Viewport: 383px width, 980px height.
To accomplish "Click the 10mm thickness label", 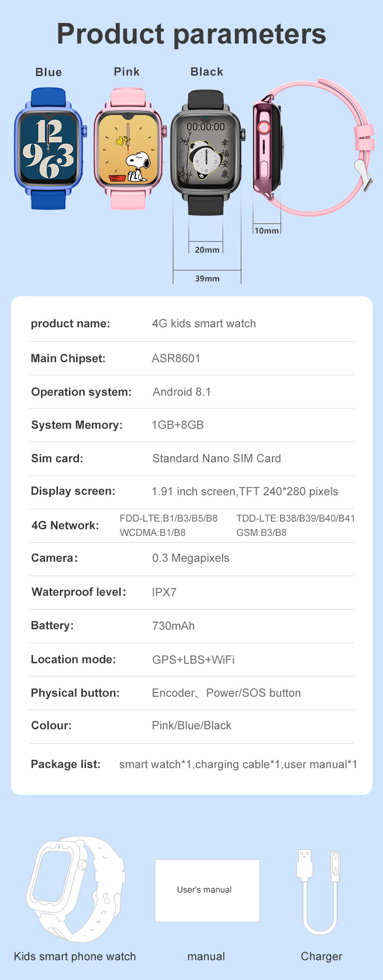I will pyautogui.click(x=267, y=231).
